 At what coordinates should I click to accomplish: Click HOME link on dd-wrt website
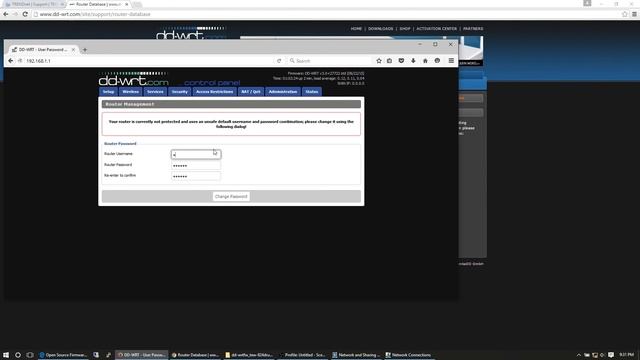tap(356, 29)
